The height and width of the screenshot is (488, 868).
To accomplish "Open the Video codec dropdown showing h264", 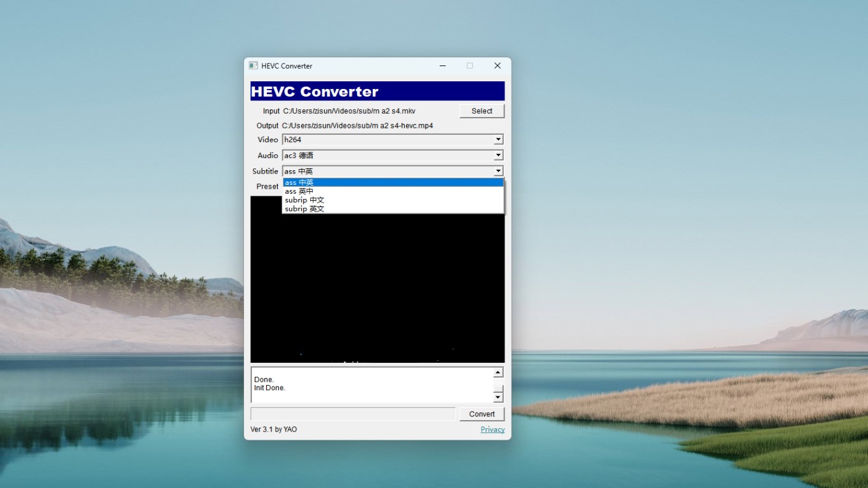I will click(498, 139).
